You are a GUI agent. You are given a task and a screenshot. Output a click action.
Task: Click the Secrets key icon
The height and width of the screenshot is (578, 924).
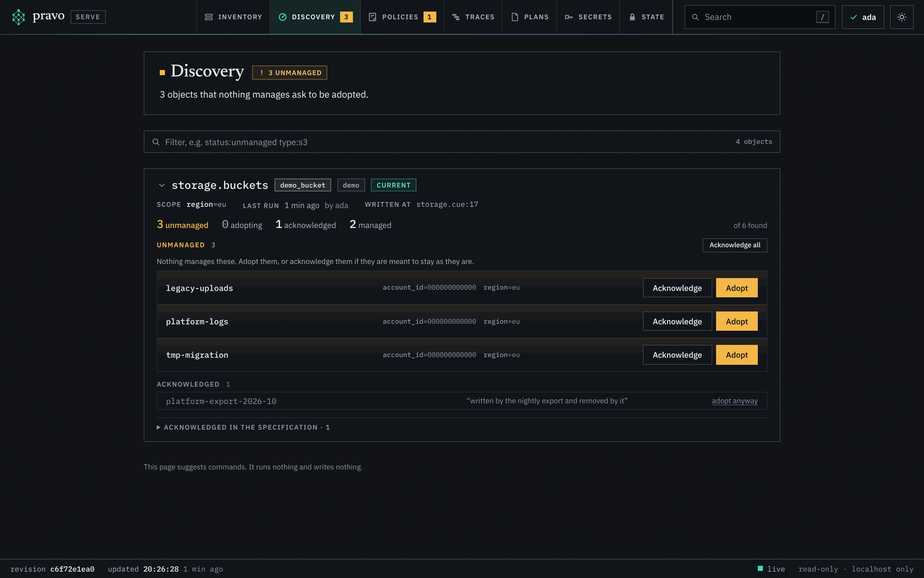coord(569,17)
